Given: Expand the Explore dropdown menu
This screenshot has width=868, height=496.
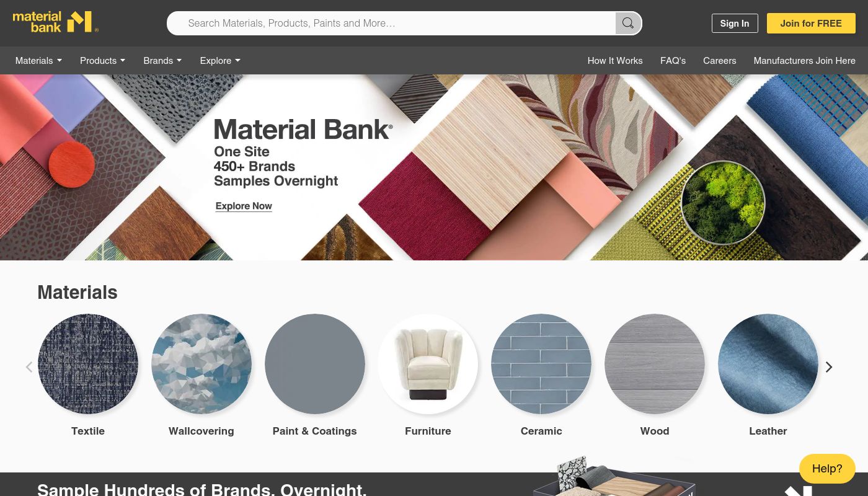Looking at the screenshot, I should [220, 61].
